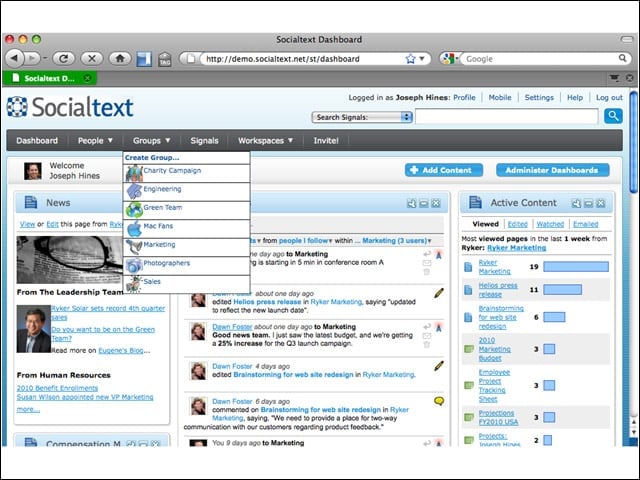The image size is (640, 480).
Task: Click the browser Stop loading button
Action: click(92, 58)
